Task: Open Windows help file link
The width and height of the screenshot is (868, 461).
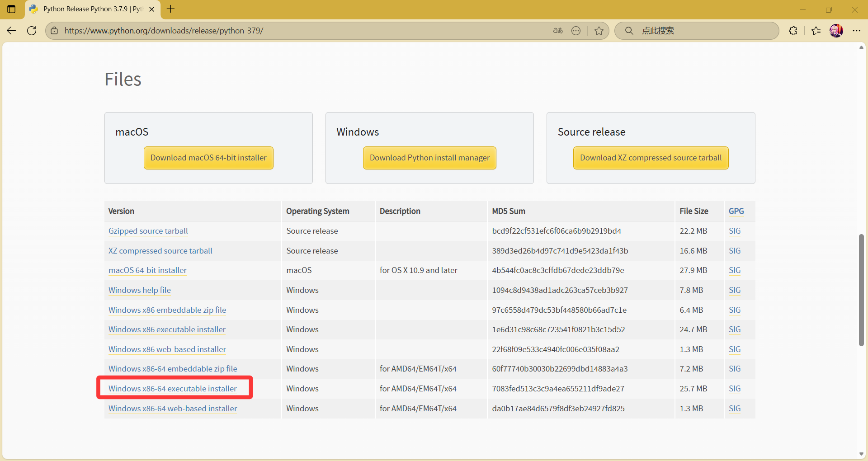Action: pos(140,290)
